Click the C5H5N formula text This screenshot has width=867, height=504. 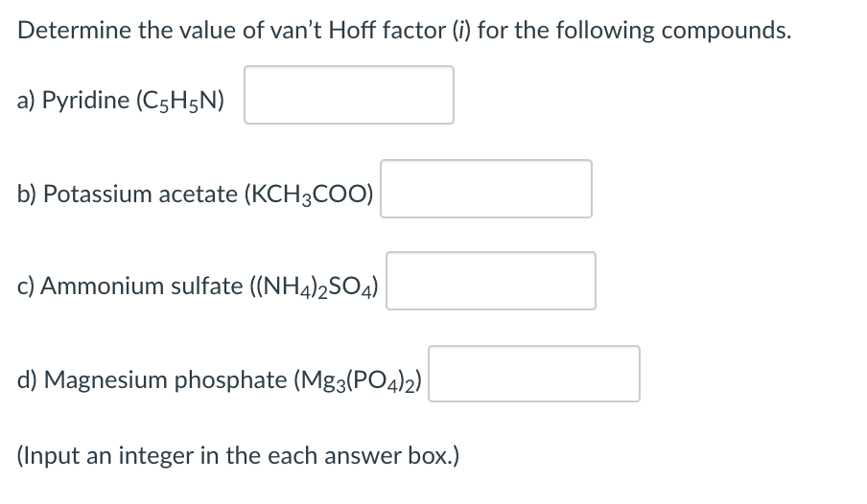pyautogui.click(x=180, y=101)
